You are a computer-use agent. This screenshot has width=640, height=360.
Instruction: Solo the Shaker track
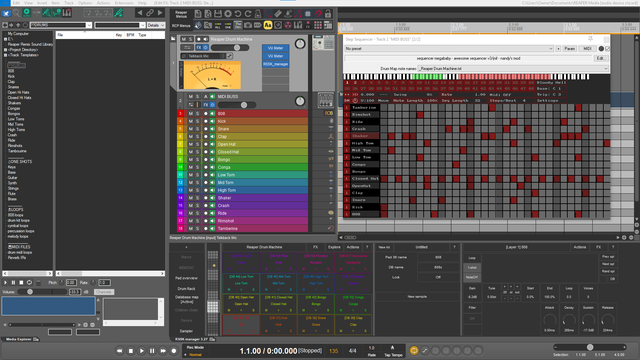tap(198, 198)
